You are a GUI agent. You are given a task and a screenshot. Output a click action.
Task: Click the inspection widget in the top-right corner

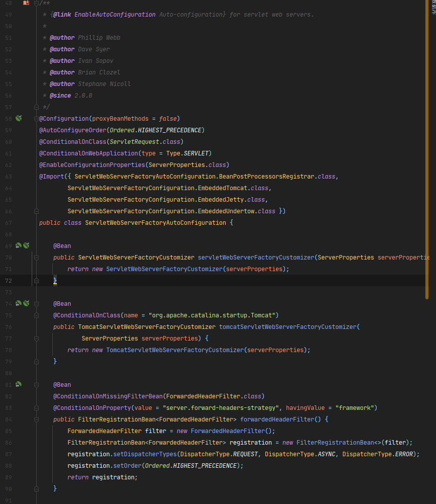[433, 7]
